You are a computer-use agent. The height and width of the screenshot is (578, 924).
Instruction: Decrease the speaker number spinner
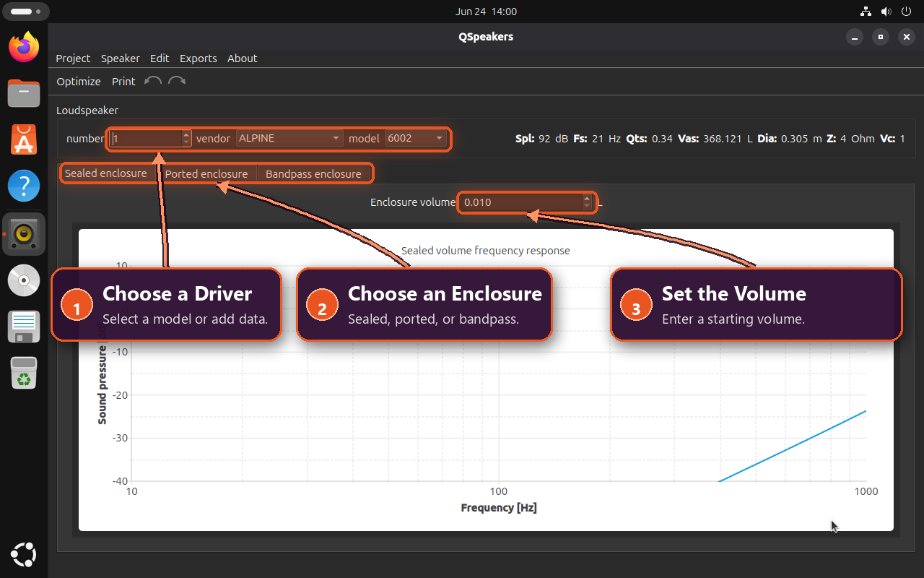[186, 142]
